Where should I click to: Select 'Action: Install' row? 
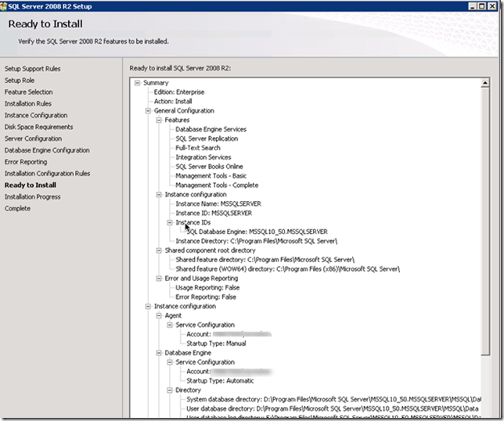point(173,102)
